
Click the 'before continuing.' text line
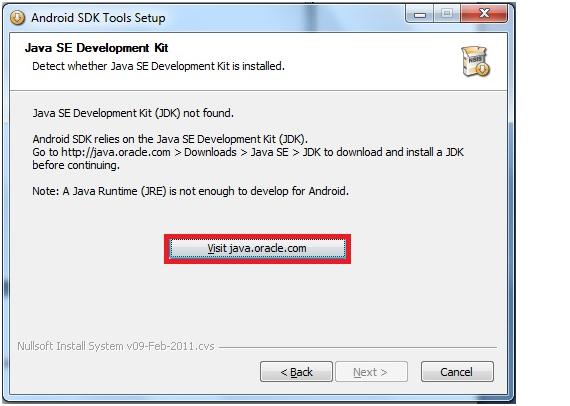(x=76, y=165)
